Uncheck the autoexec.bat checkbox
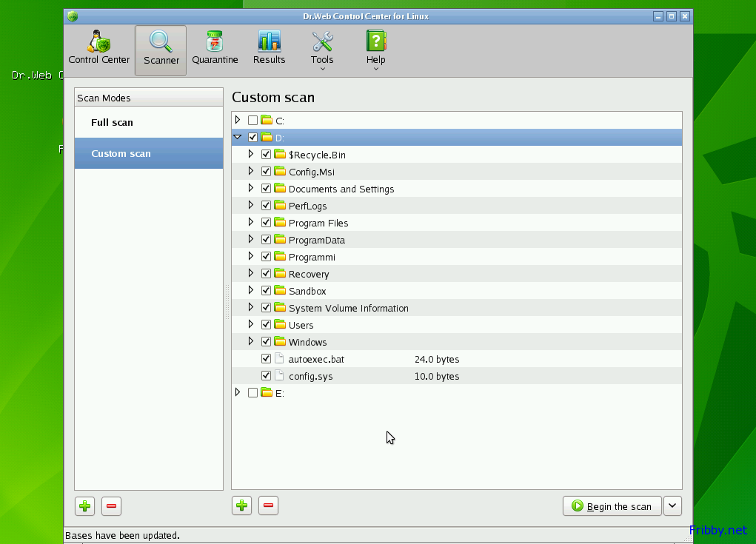This screenshot has height=544, width=756. pyautogui.click(x=267, y=359)
